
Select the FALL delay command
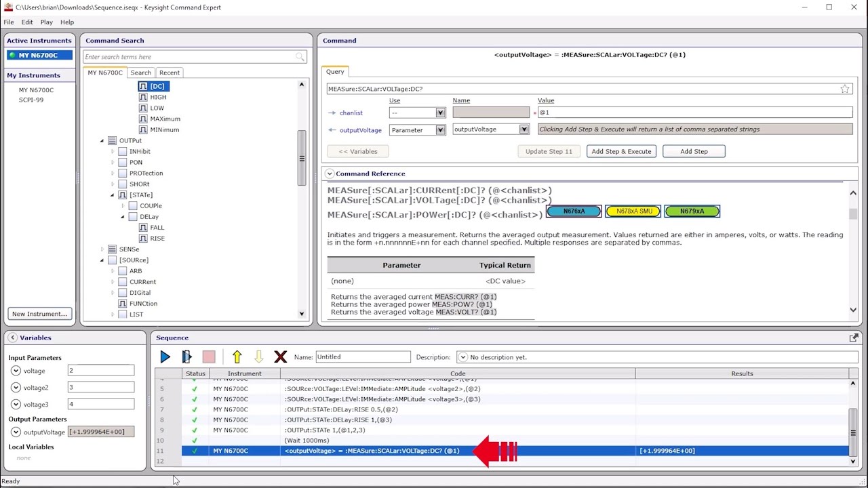[152, 227]
